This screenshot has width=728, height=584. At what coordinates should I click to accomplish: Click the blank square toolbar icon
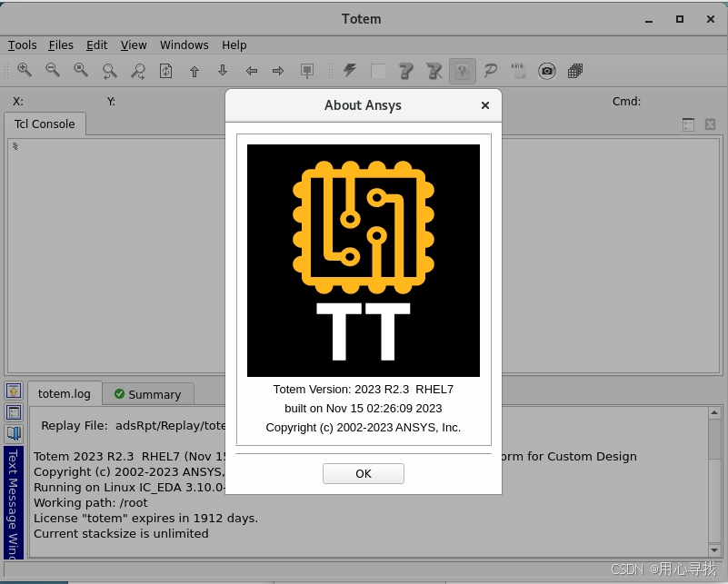378,72
